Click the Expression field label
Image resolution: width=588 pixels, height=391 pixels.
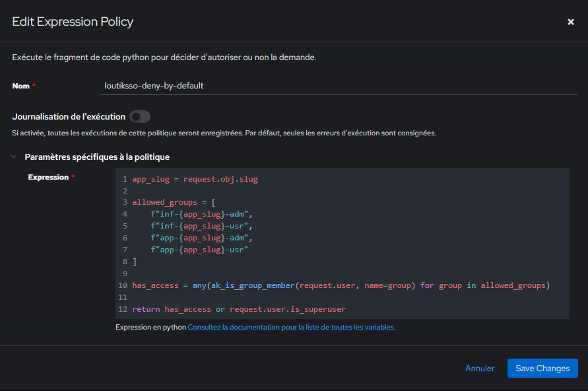(x=48, y=177)
